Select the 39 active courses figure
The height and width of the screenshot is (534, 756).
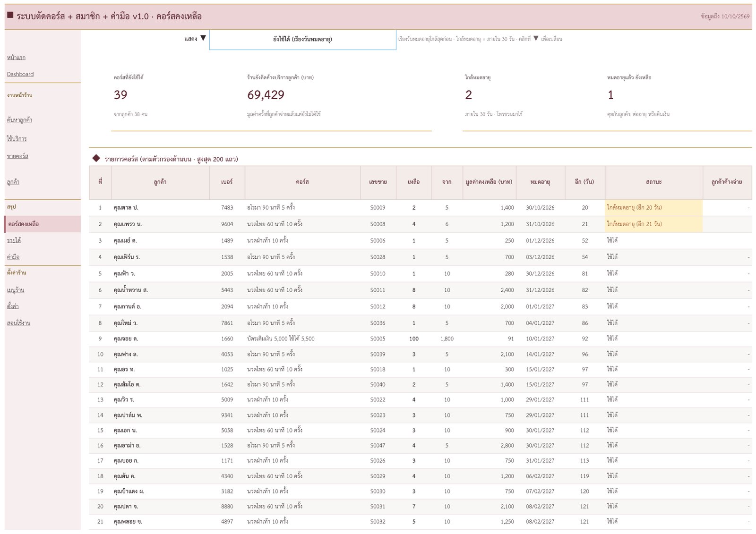coord(120,95)
